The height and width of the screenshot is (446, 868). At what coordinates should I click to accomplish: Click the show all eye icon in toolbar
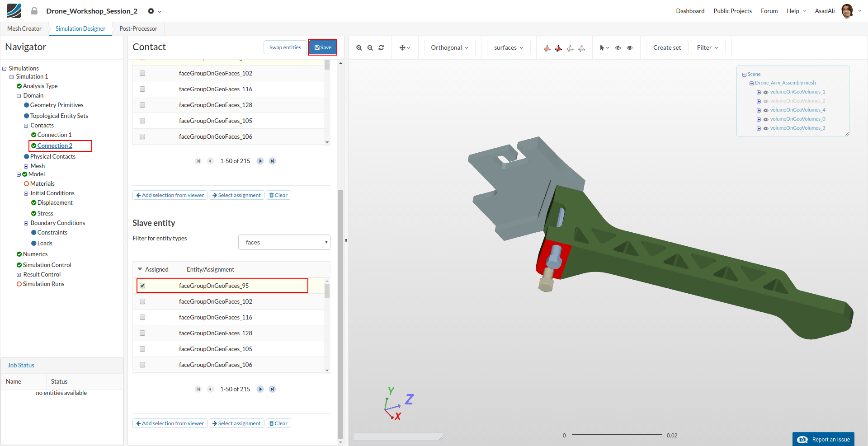[x=630, y=48]
